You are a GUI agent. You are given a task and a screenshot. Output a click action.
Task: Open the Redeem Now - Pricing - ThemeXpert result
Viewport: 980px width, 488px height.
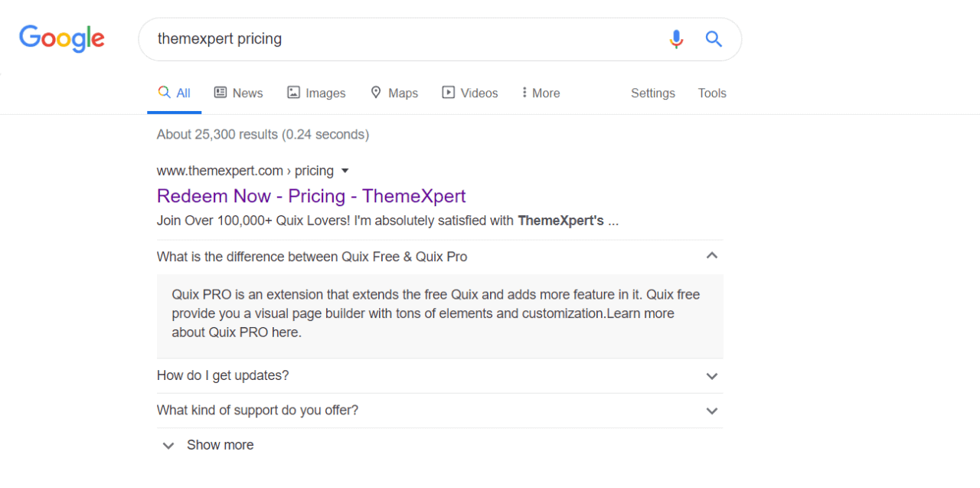click(x=312, y=196)
